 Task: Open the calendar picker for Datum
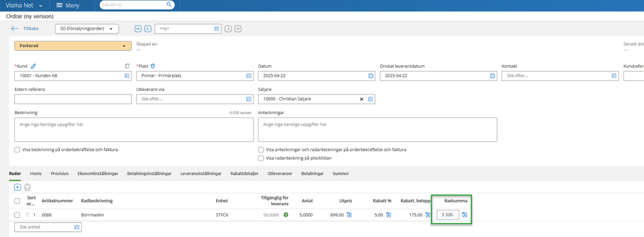[371, 76]
